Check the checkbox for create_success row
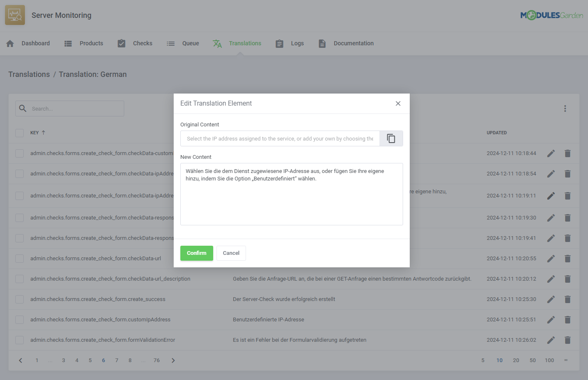This screenshot has height=380, width=588. 19,299
